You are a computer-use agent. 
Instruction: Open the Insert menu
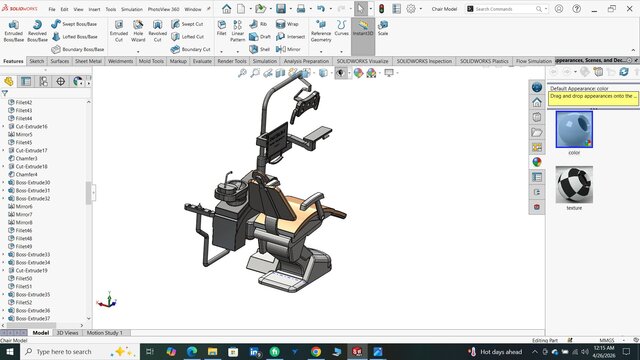tap(94, 9)
